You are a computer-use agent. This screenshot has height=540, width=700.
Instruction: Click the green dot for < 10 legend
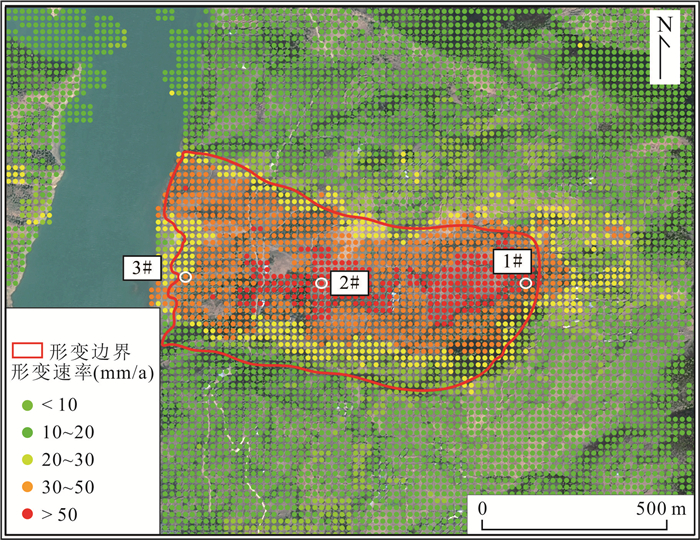[27, 405]
